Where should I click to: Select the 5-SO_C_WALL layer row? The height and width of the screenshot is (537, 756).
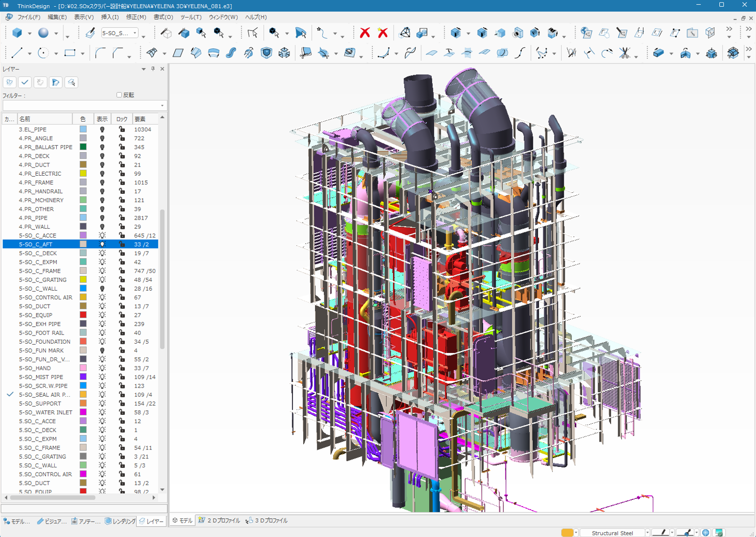click(x=38, y=289)
